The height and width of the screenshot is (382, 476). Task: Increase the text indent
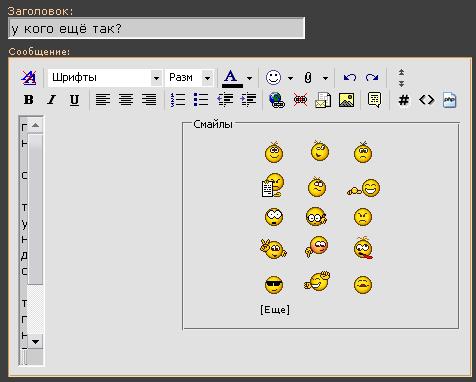click(x=248, y=100)
